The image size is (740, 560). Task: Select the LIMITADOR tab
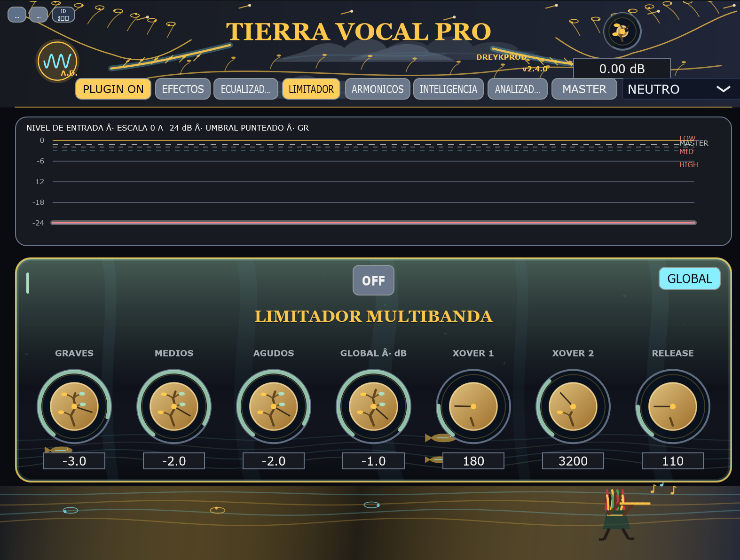coord(311,89)
